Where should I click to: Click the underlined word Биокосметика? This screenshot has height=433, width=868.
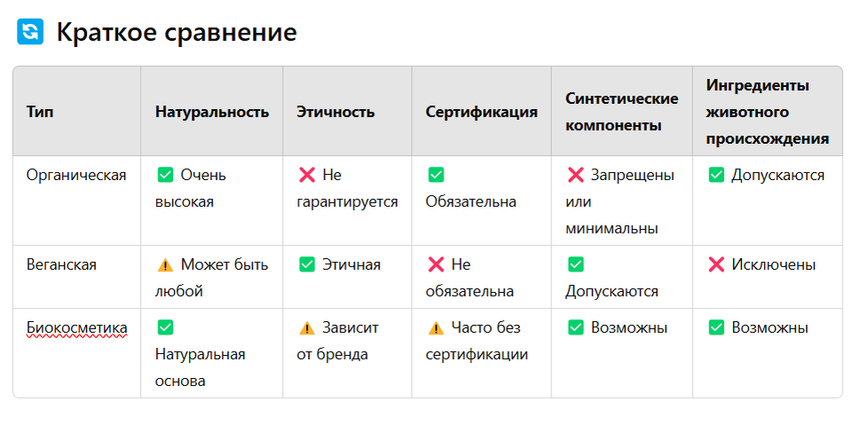coord(77,328)
